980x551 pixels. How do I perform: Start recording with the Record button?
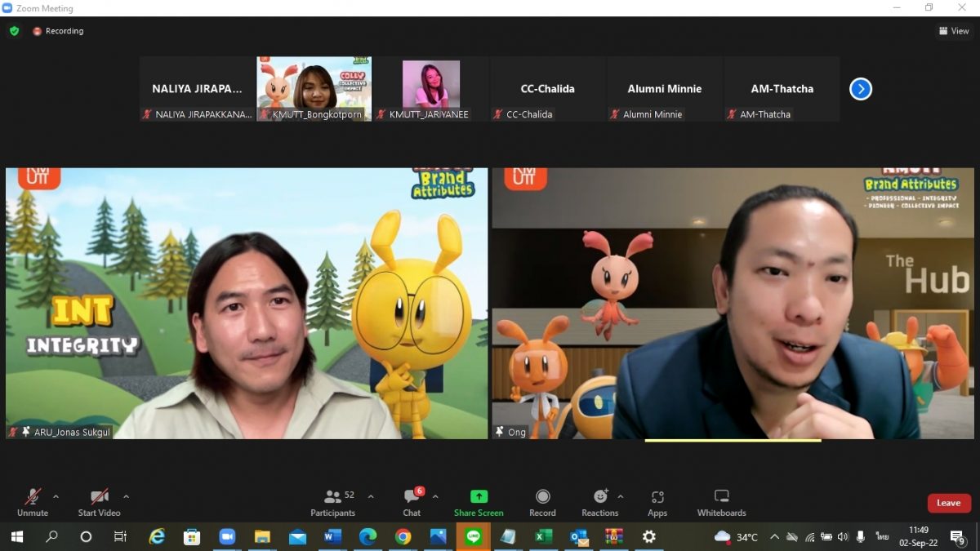pos(542,502)
